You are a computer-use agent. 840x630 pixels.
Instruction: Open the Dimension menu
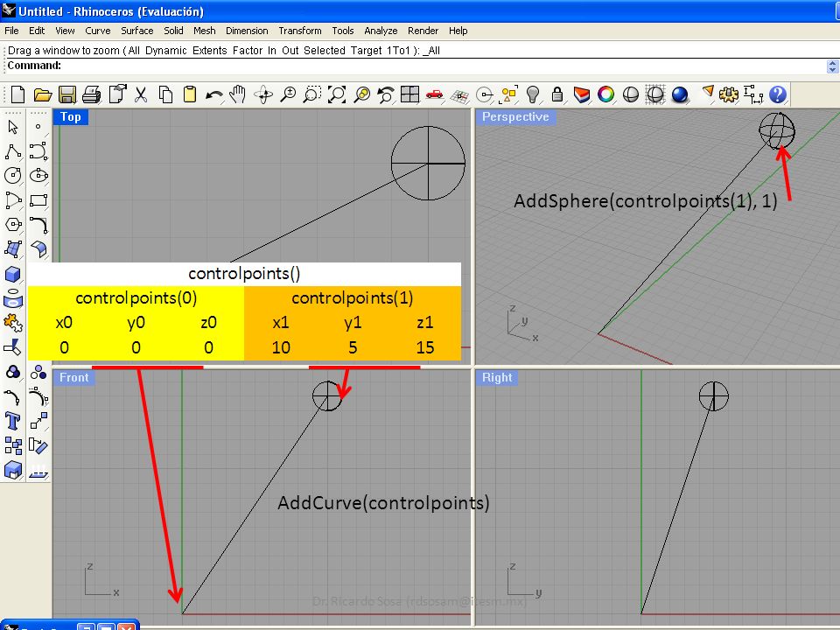coord(247,31)
